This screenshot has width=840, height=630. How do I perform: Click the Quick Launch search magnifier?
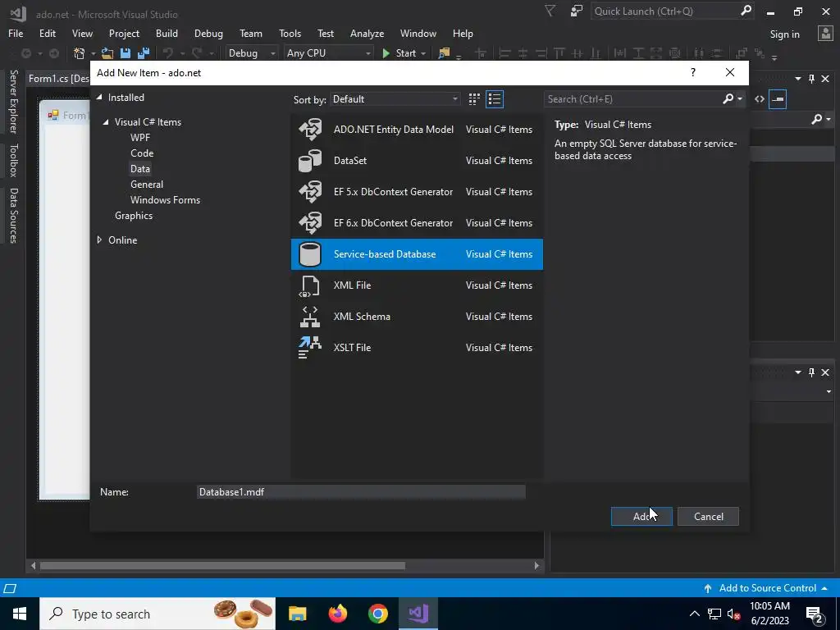click(746, 11)
